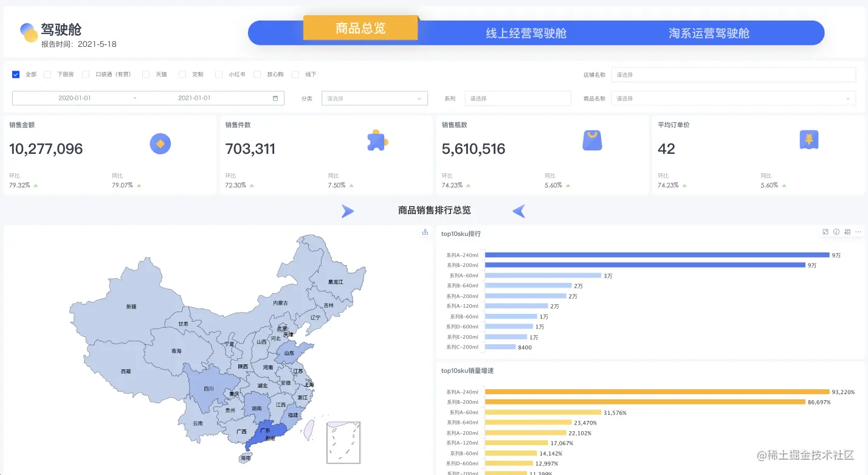Image resolution: width=868 pixels, height=475 pixels.
Task: Click the 销售件数 value 703,311
Action: pos(250,149)
